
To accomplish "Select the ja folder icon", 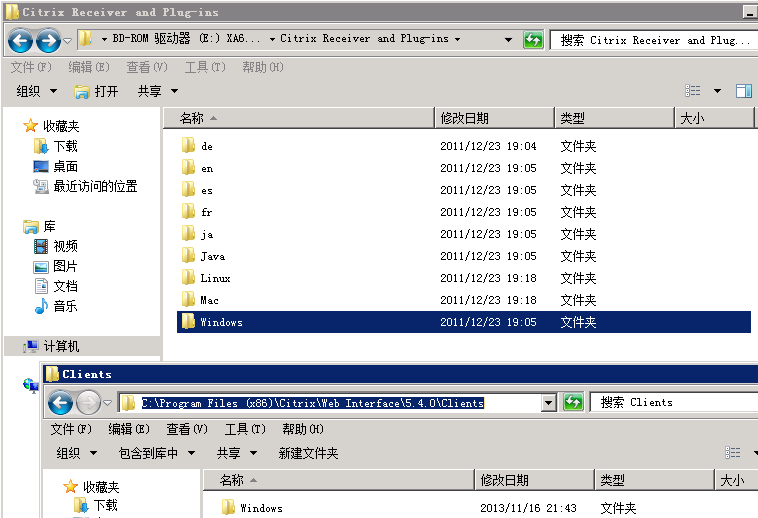I will coord(189,233).
